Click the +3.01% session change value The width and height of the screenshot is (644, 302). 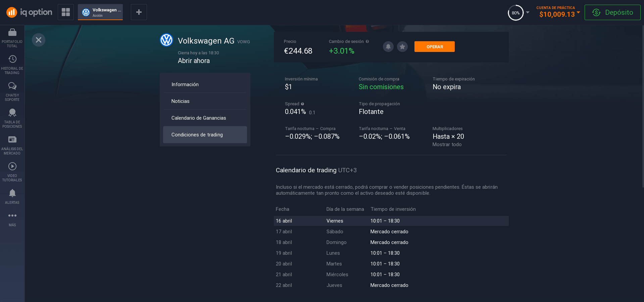click(x=342, y=51)
